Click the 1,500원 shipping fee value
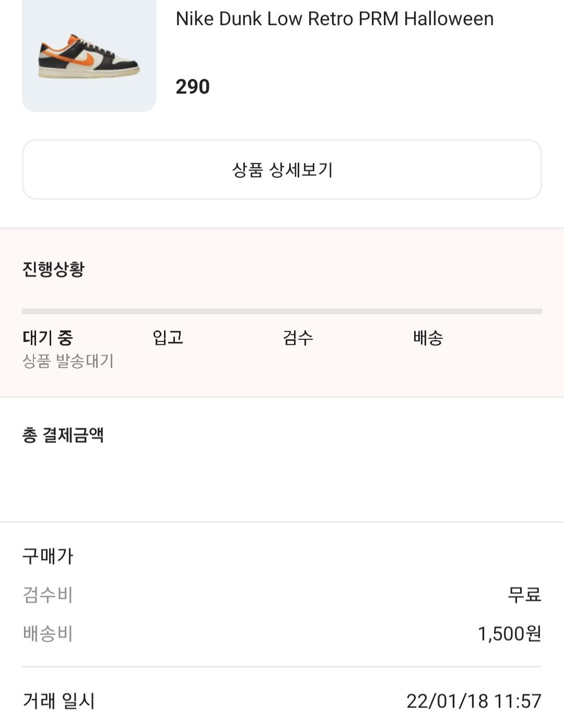The image size is (564, 728). 509,633
